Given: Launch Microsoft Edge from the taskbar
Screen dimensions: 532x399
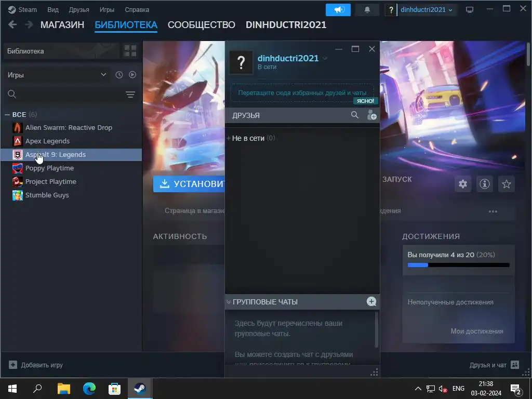Looking at the screenshot, I should point(89,389).
